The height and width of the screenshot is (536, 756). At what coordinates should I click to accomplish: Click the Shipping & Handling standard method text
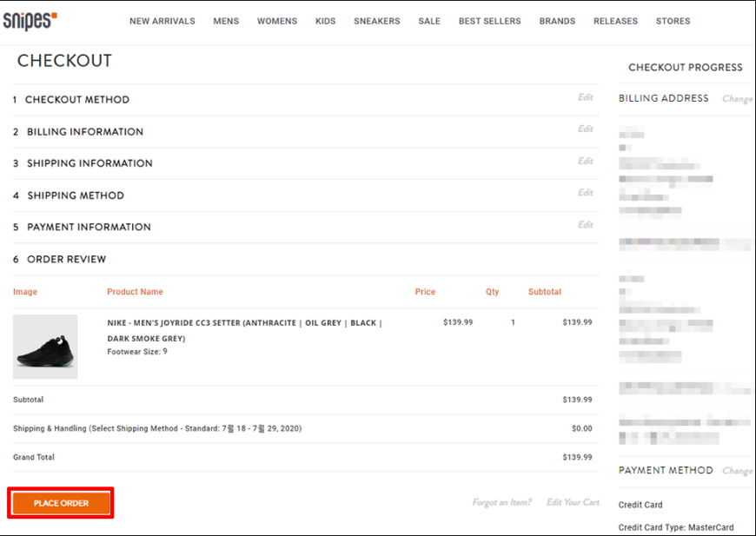coord(157,428)
